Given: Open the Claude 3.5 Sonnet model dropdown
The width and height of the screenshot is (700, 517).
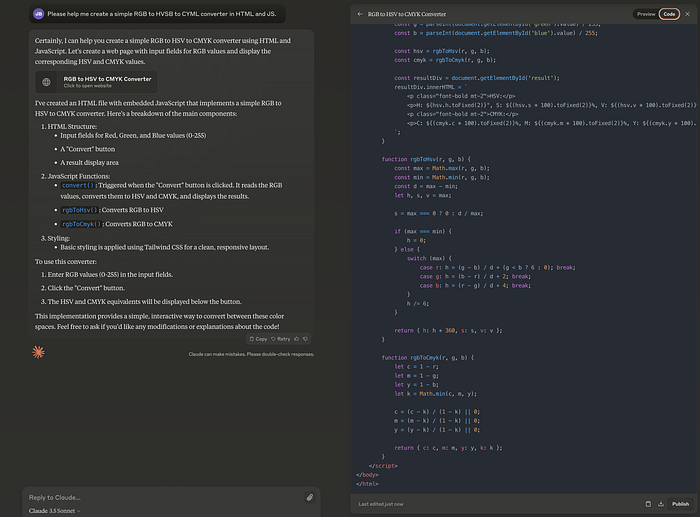Looking at the screenshot, I should 54,511.
